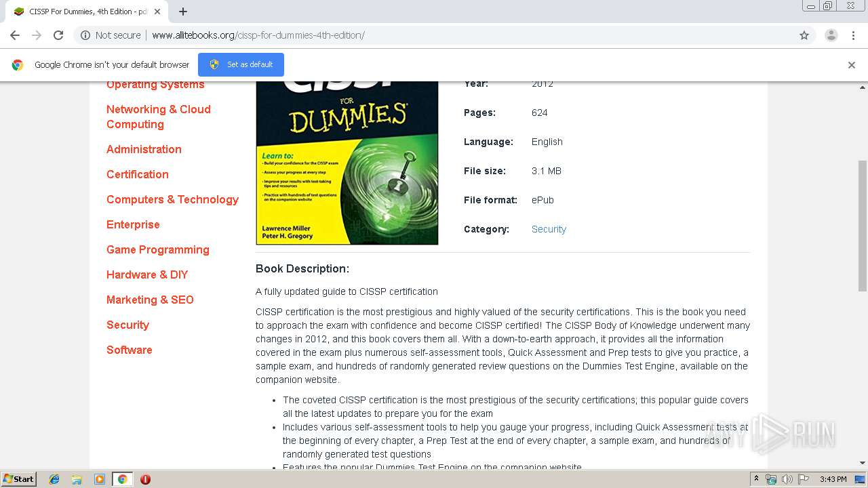Image resolution: width=868 pixels, height=488 pixels.
Task: Click the page vertical scrollbar thumb
Action: tap(863, 226)
